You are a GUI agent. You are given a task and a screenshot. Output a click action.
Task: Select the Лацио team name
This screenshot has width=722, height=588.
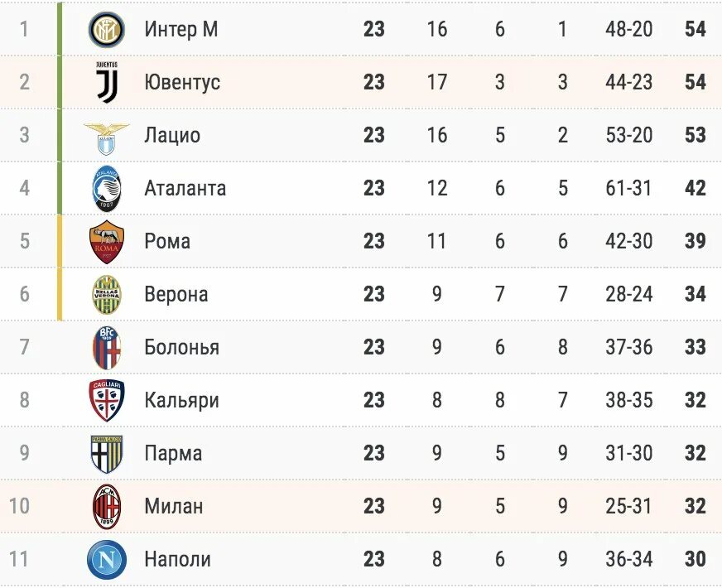[x=171, y=135]
